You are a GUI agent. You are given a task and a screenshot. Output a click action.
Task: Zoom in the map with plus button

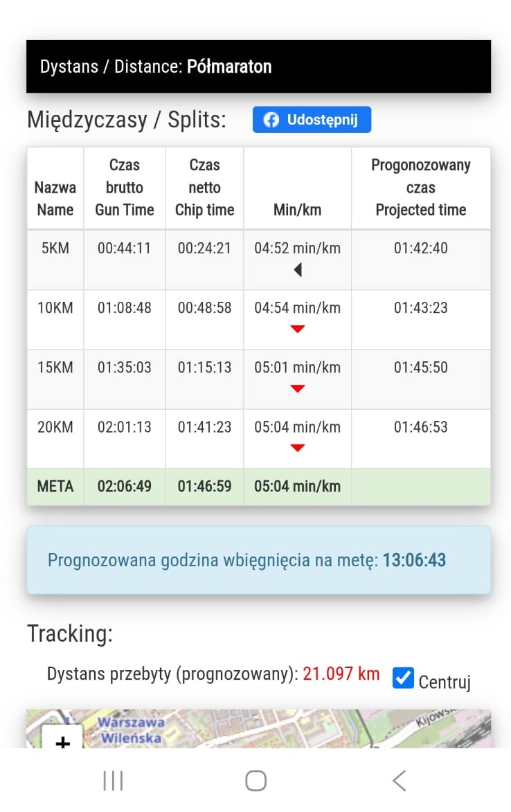pyautogui.click(x=62, y=739)
